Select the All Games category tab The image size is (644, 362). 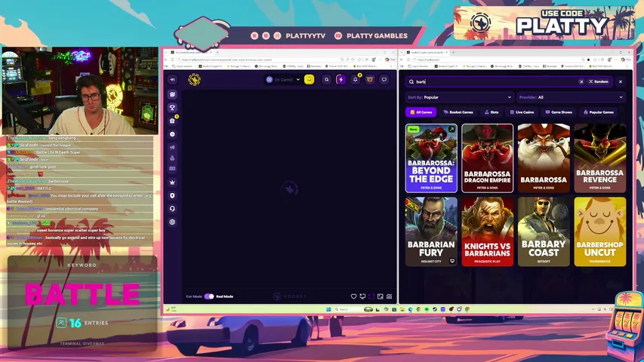coord(421,112)
